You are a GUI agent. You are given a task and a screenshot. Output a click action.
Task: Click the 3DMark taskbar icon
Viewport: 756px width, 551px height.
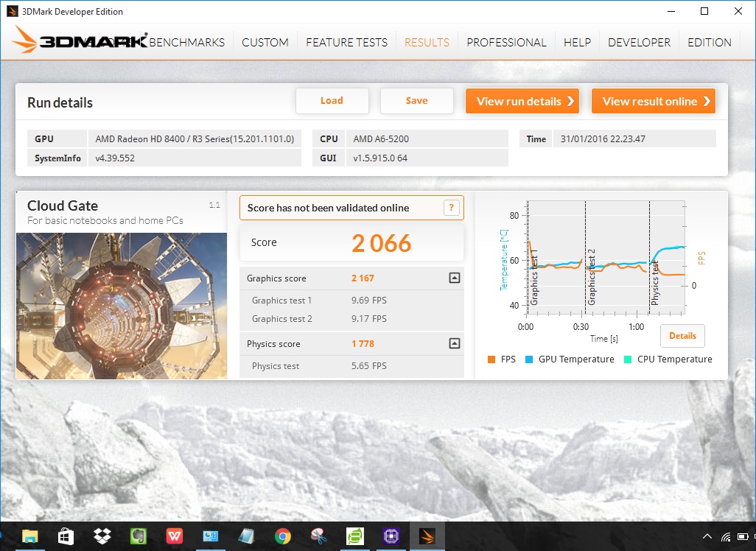coord(427,536)
